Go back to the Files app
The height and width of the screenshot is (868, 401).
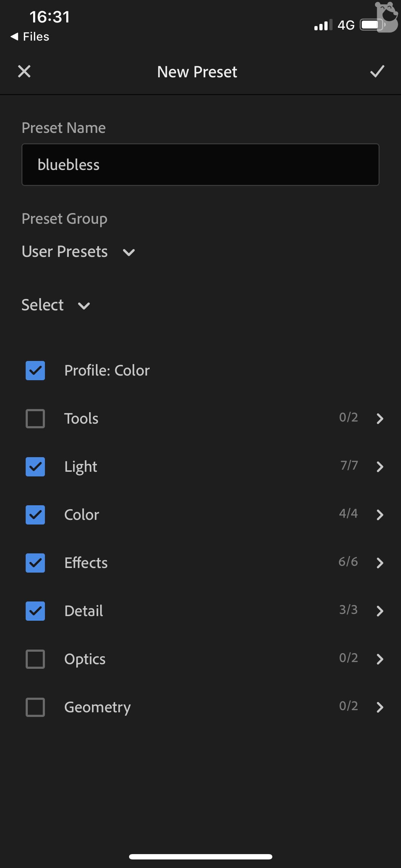pyautogui.click(x=30, y=37)
